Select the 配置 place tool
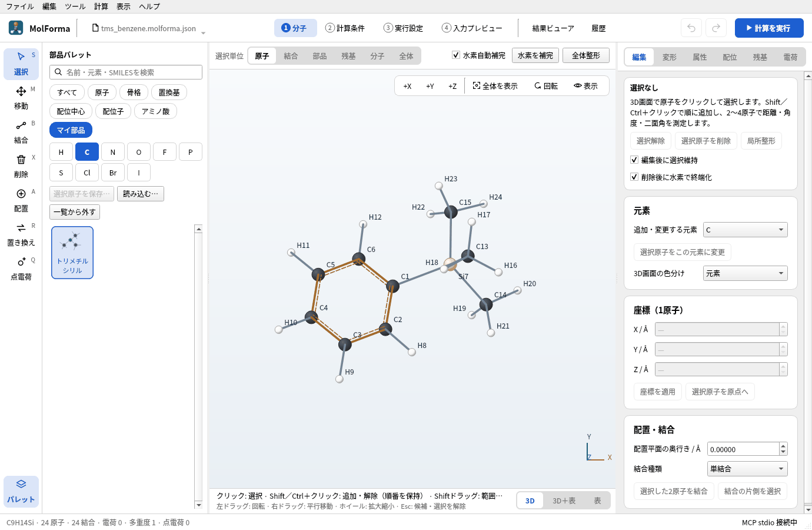This screenshot has height=530, width=812. click(21, 200)
